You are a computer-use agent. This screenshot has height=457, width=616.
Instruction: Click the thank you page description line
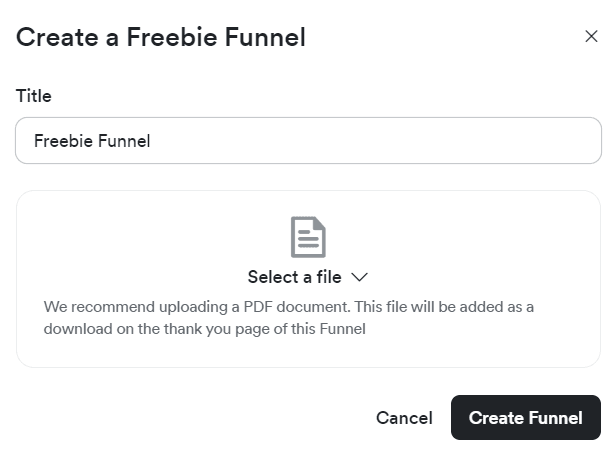(205, 329)
